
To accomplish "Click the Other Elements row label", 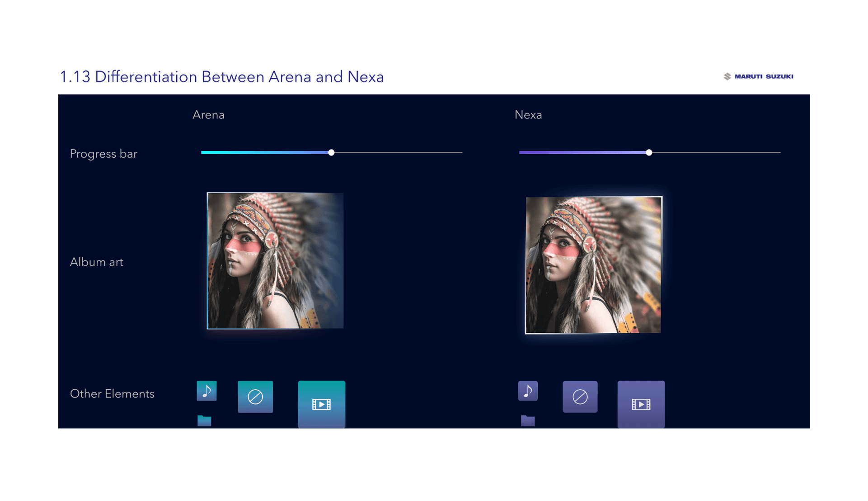I will point(112,394).
